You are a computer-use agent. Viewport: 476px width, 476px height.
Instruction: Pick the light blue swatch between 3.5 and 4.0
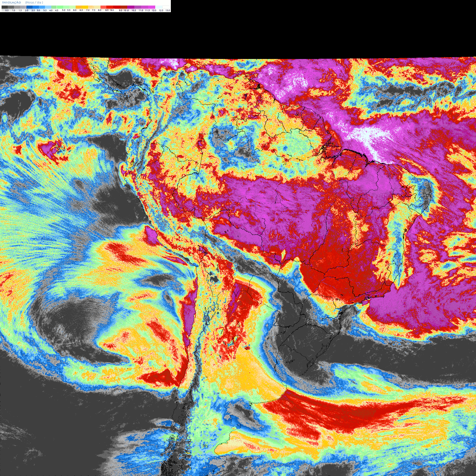[48, 7]
